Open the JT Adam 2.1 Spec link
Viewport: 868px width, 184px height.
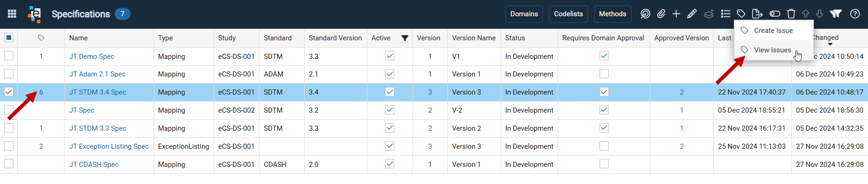98,74
